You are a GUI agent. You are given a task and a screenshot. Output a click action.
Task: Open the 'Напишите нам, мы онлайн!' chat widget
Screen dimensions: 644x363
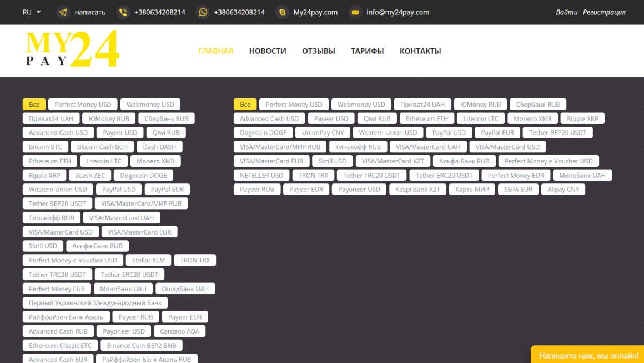click(x=588, y=355)
